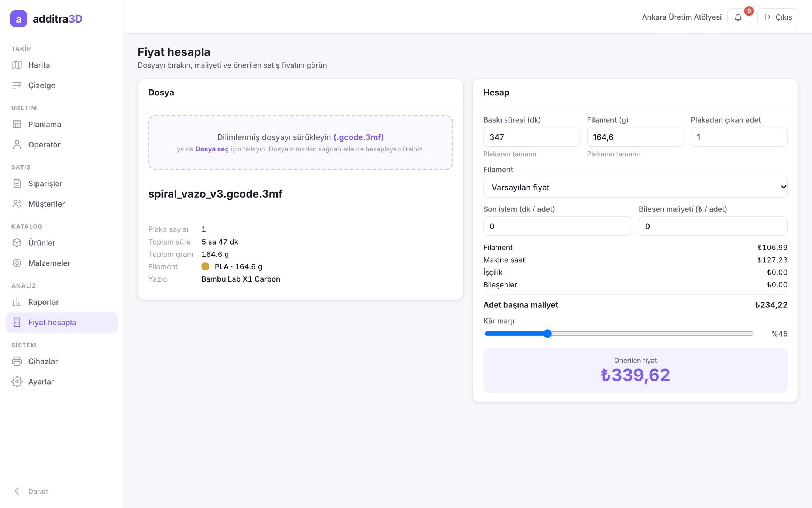This screenshot has height=508, width=812.
Task: Click the ₺234,22 cost per unit value
Action: (771, 305)
